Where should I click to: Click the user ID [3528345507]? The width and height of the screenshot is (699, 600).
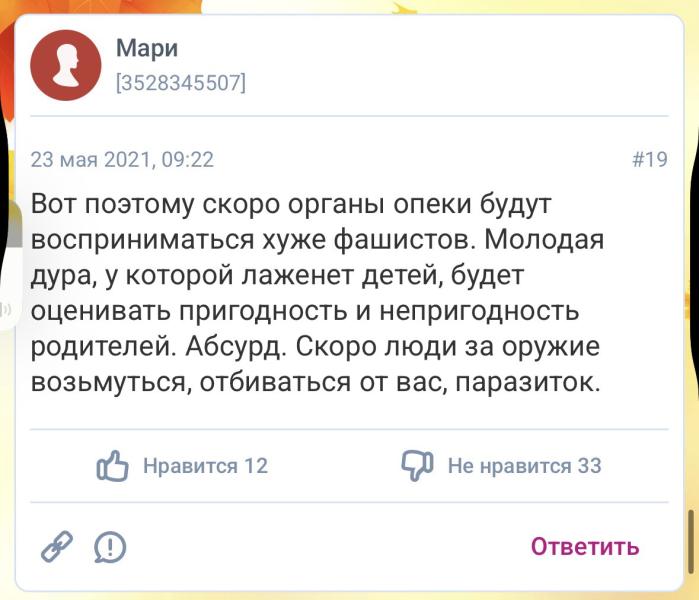(x=181, y=82)
